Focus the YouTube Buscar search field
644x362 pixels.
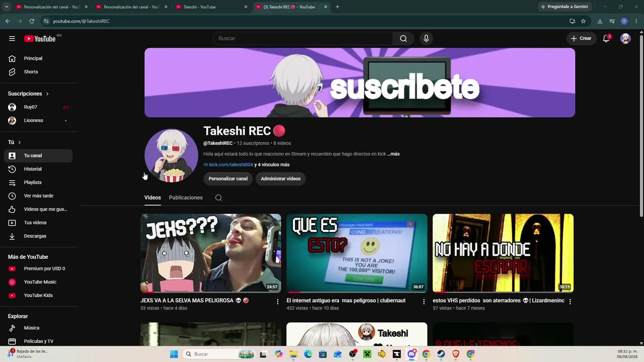tap(303, 38)
